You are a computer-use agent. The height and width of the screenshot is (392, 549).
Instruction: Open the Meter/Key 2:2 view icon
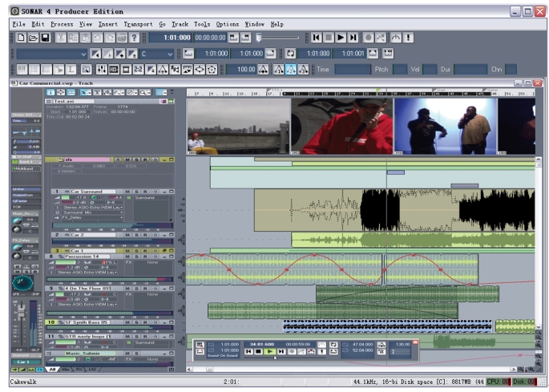pos(139,70)
